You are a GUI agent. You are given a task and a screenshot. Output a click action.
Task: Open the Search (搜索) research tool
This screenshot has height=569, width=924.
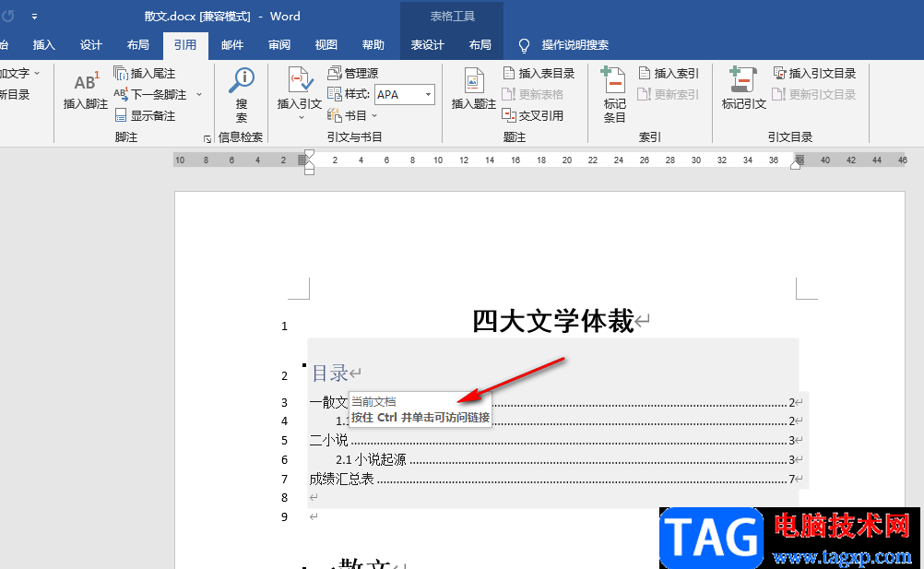241,94
